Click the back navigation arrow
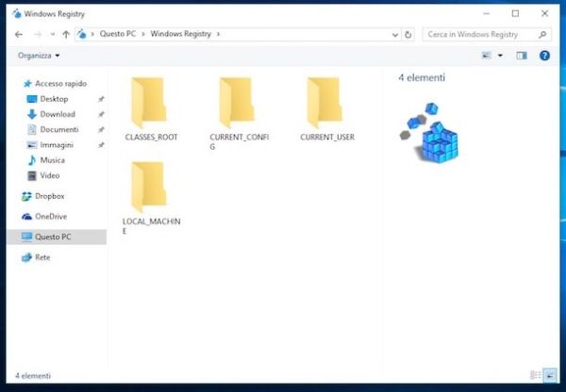 pos(19,34)
